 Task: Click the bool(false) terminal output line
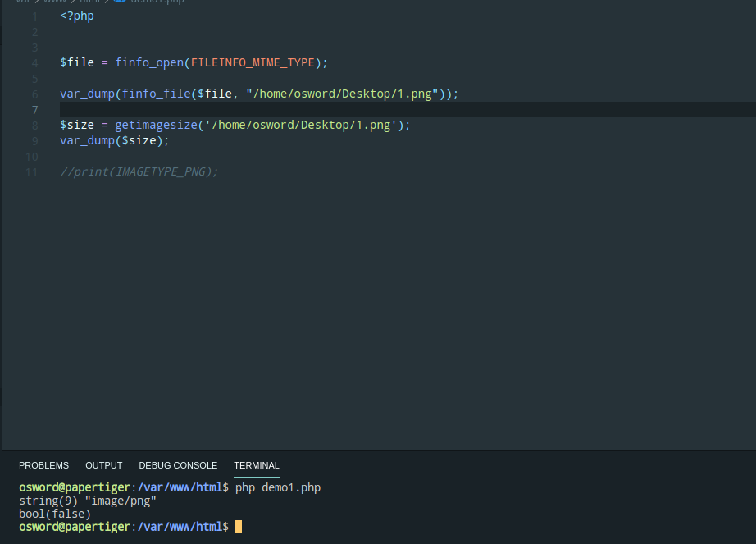55,514
